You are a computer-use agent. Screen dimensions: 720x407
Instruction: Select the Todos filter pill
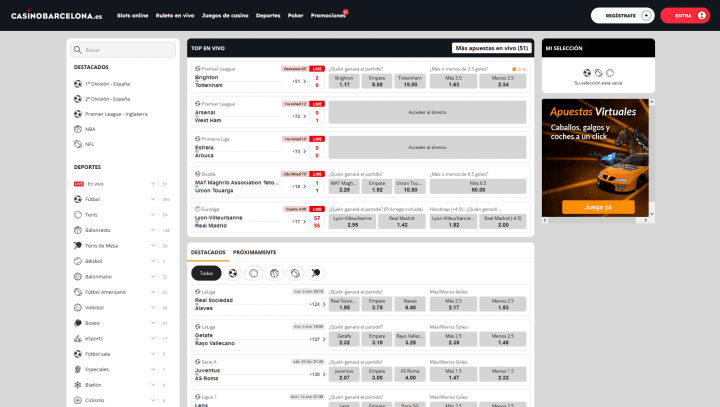[x=205, y=272]
